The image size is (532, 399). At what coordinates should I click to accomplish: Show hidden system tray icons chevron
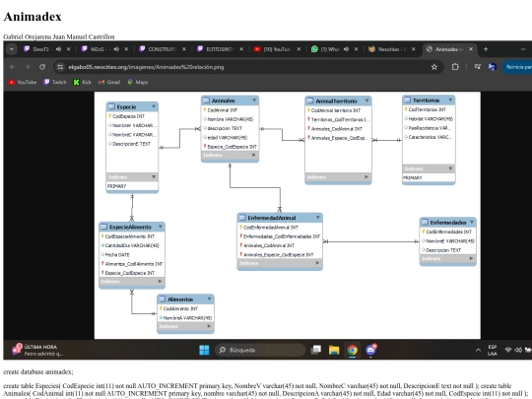coord(478,350)
